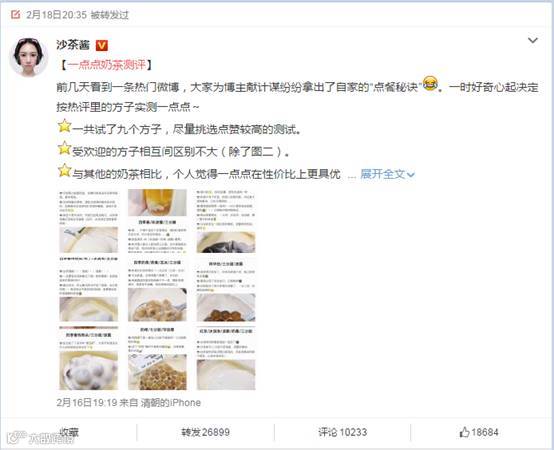The image size is (554, 450).
Task: Click the first yellow star icon in text
Action: pos(64,126)
